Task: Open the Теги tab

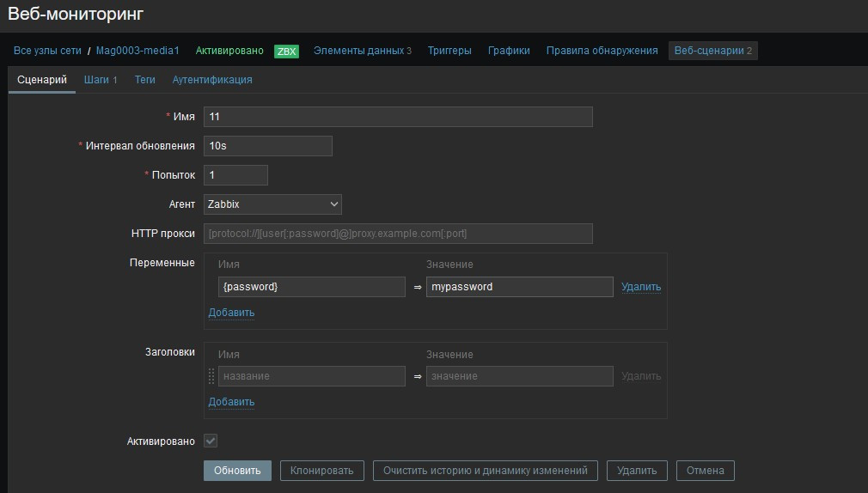Action: [144, 80]
